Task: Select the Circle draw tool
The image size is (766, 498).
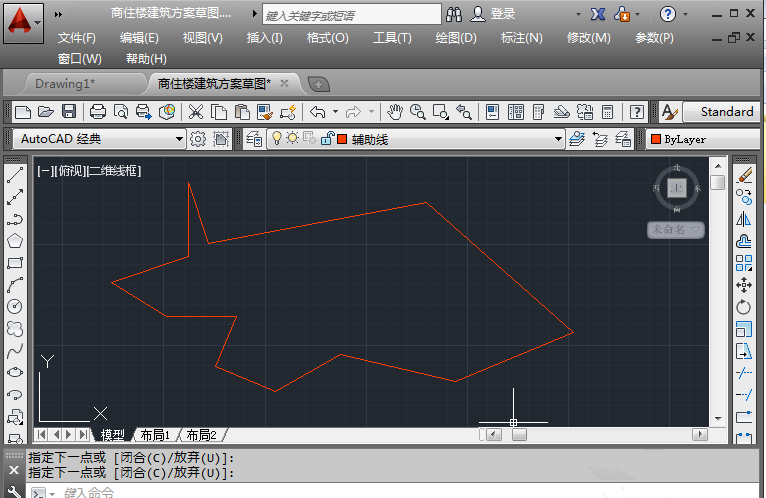Action: click(x=15, y=307)
